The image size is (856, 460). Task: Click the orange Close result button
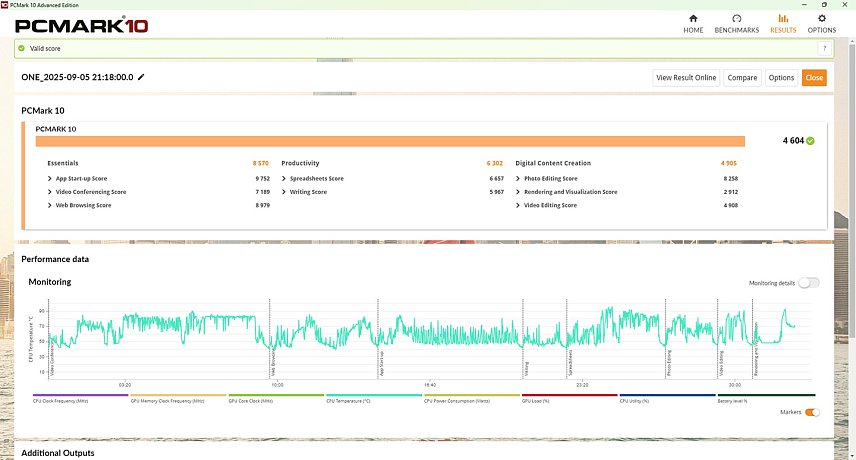coord(814,77)
